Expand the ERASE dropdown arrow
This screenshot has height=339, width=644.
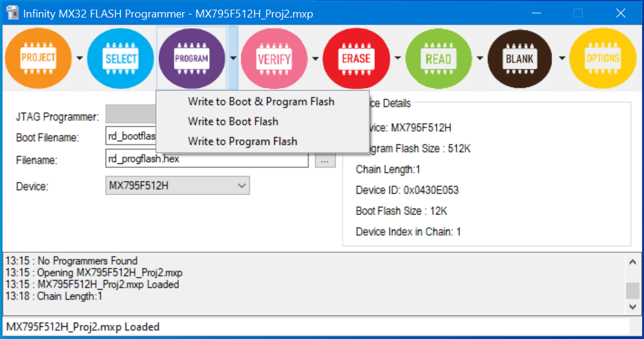tap(398, 59)
